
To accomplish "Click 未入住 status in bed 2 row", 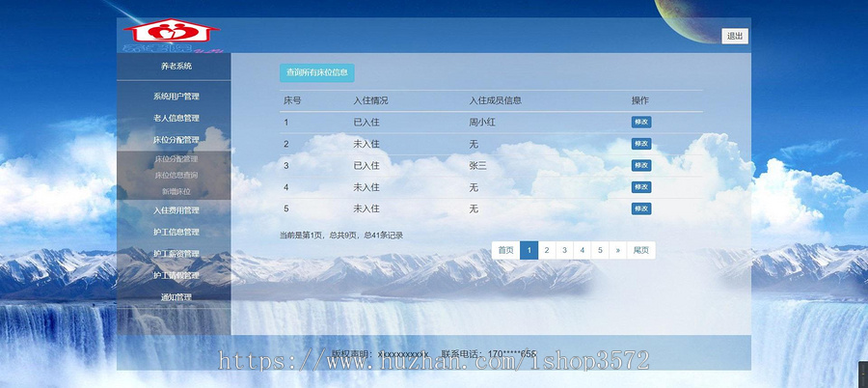I will [366, 144].
